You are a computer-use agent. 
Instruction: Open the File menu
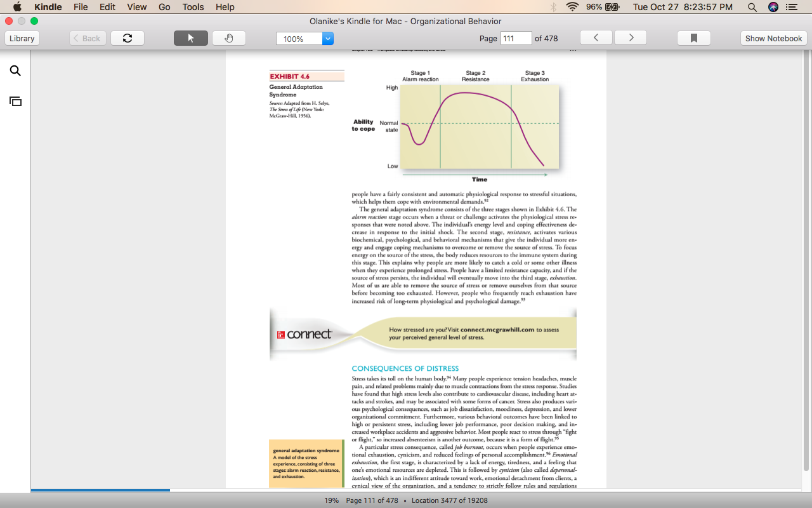pos(81,7)
